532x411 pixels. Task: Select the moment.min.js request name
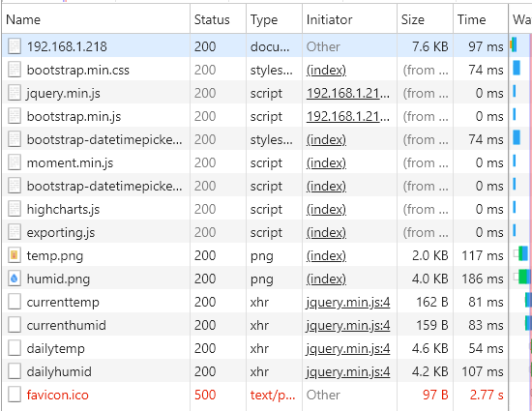coord(70,163)
